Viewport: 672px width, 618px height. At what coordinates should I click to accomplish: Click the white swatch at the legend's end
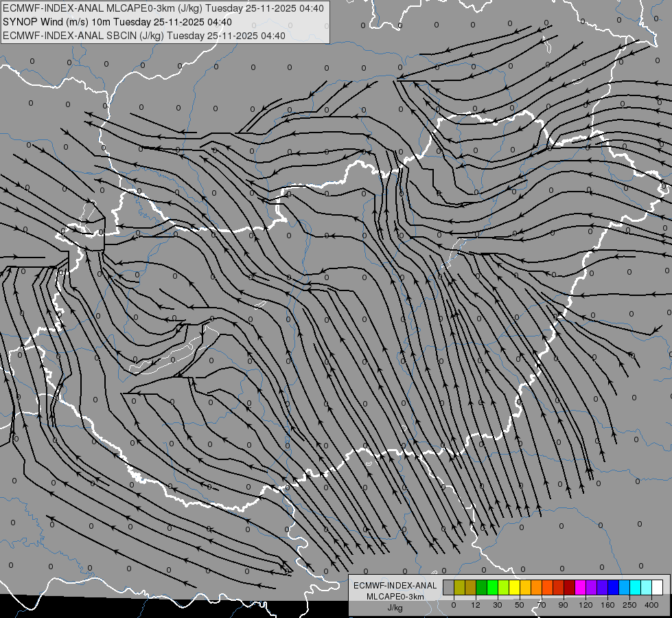[658, 587]
